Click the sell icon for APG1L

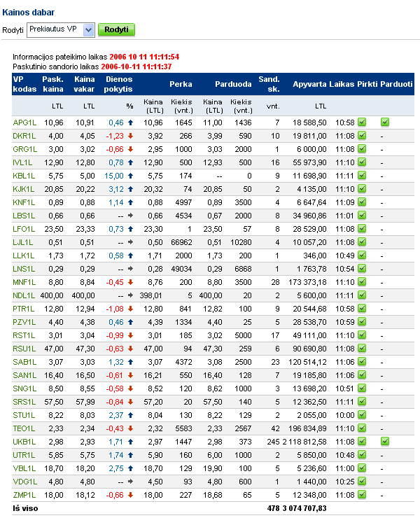385,122
